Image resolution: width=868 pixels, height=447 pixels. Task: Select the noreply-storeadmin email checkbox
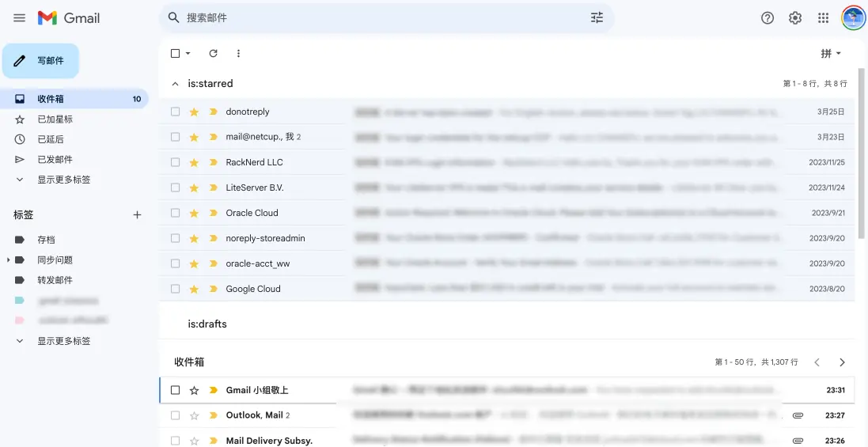176,238
